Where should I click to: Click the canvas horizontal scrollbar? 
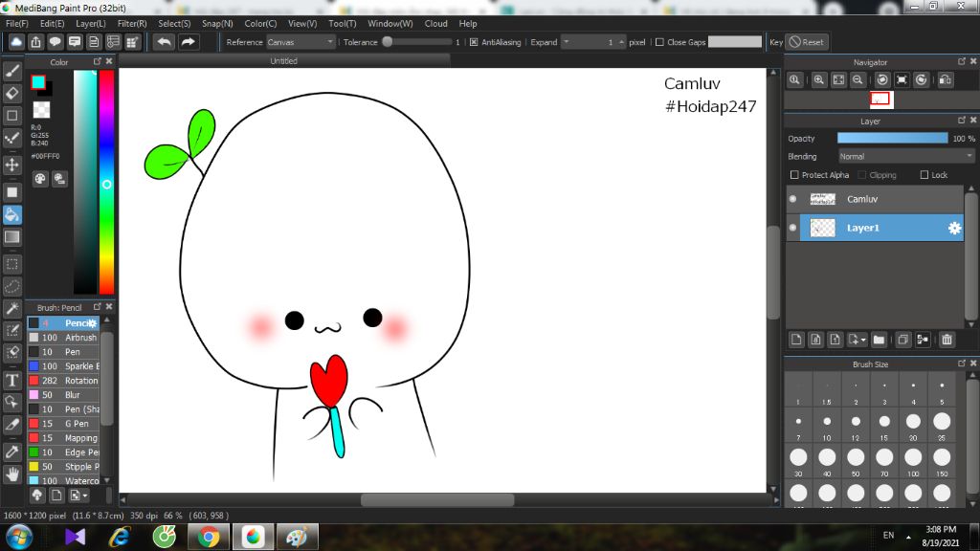[x=437, y=499]
